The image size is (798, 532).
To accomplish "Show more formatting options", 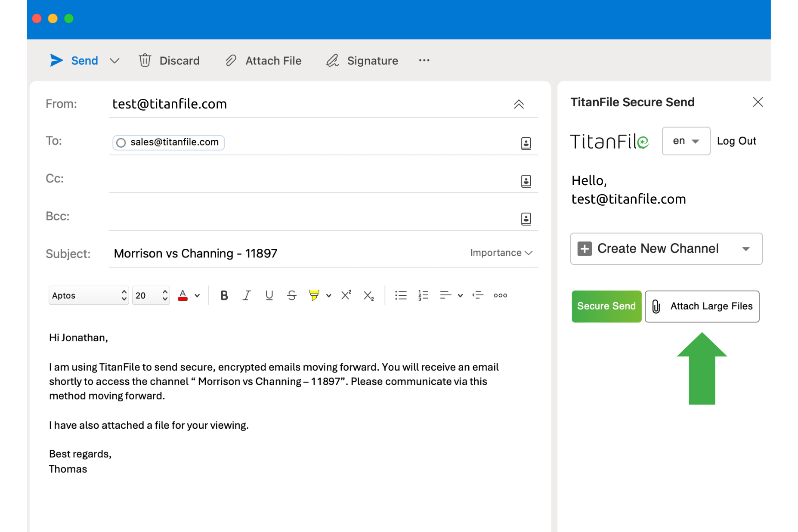I will 500,296.
